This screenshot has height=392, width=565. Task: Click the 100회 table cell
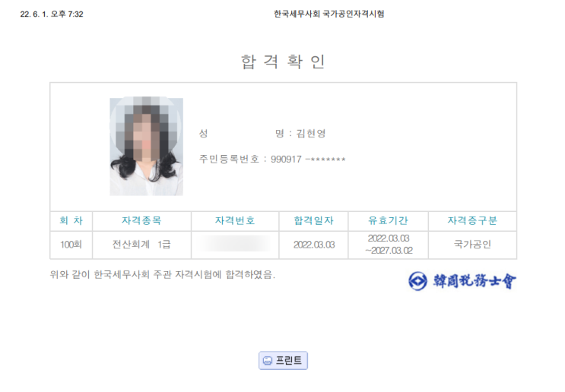71,245
